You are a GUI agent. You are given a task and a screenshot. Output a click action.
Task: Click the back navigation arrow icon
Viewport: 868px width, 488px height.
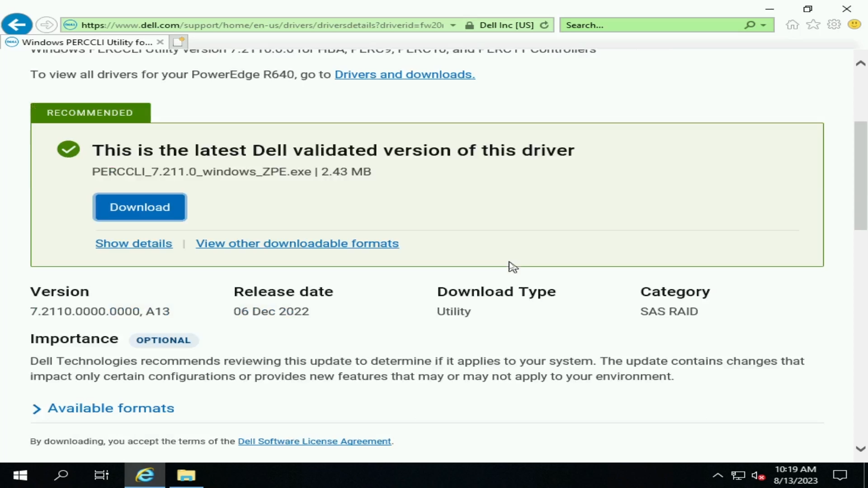click(x=17, y=24)
